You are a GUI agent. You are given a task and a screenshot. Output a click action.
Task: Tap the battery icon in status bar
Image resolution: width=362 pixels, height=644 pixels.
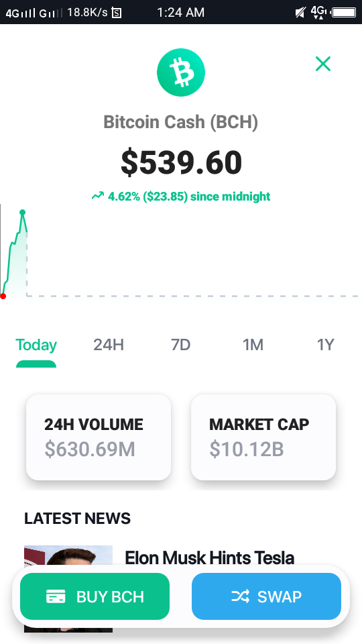click(344, 12)
